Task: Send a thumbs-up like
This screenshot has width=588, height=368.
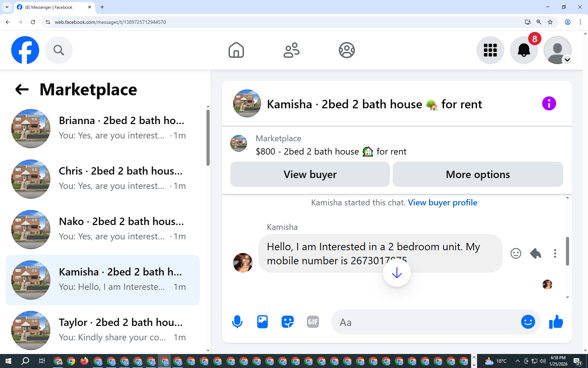Action: pos(556,322)
